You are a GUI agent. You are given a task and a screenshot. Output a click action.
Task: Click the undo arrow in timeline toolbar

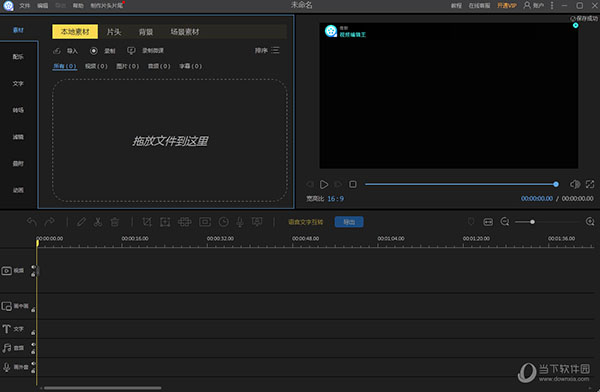point(32,222)
